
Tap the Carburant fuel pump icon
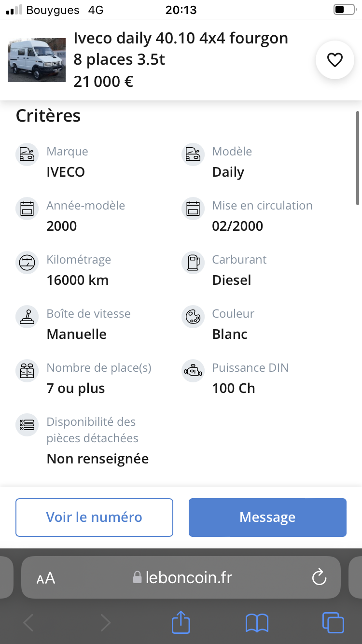[193, 263]
